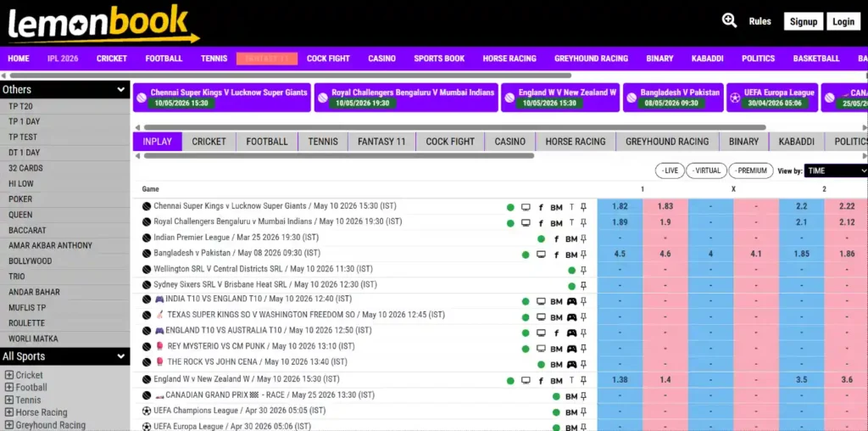Screen dimensions: 868x431
Task: Pin the CANADIAN GRAND PRIX race row
Action: coord(583,396)
